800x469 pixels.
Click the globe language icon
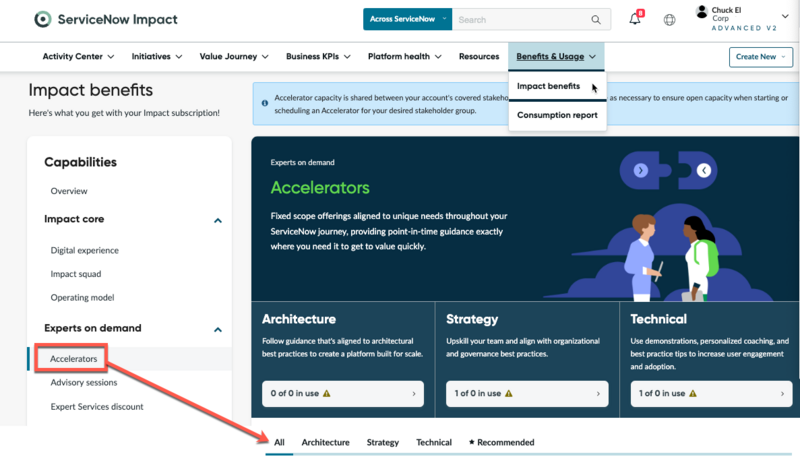pyautogui.click(x=669, y=20)
